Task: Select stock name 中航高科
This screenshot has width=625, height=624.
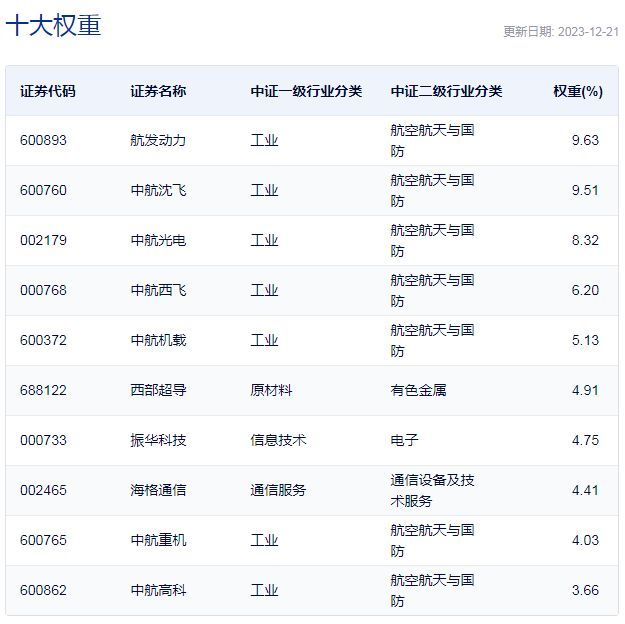Action: pos(158,591)
